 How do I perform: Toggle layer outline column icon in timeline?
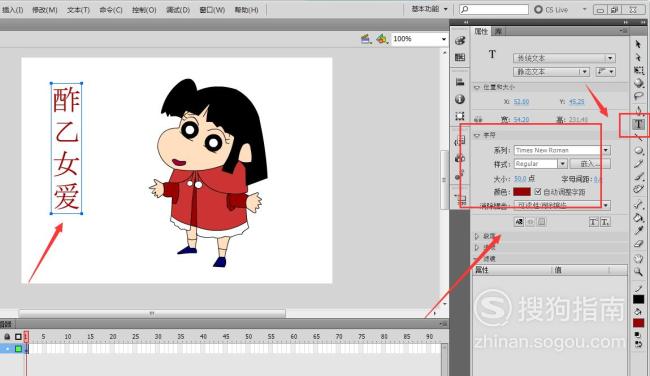(x=18, y=337)
